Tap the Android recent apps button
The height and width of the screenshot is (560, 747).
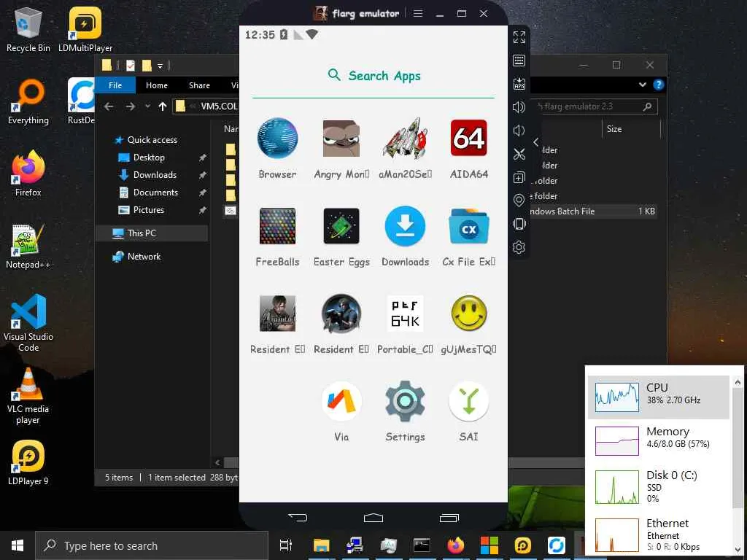[449, 518]
